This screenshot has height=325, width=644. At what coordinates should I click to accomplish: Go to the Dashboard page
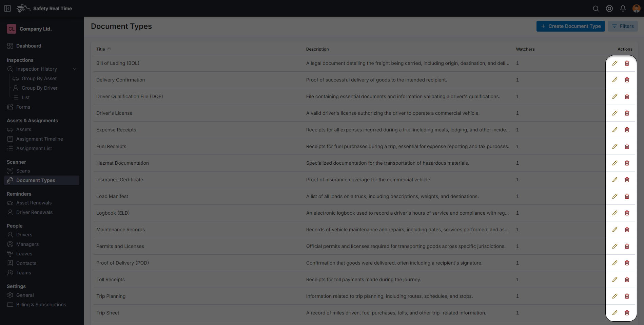[x=28, y=46]
